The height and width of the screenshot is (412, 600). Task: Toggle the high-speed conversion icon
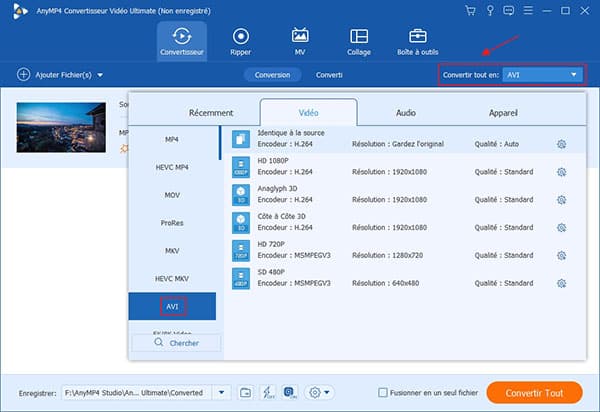[290, 392]
